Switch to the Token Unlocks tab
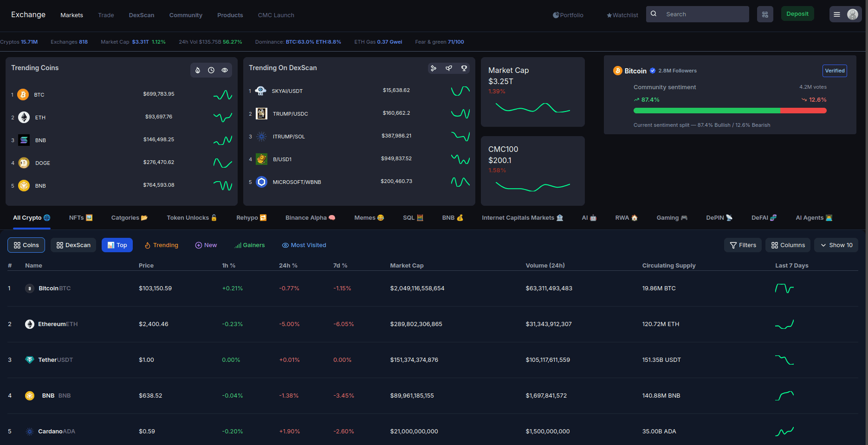 (192, 218)
